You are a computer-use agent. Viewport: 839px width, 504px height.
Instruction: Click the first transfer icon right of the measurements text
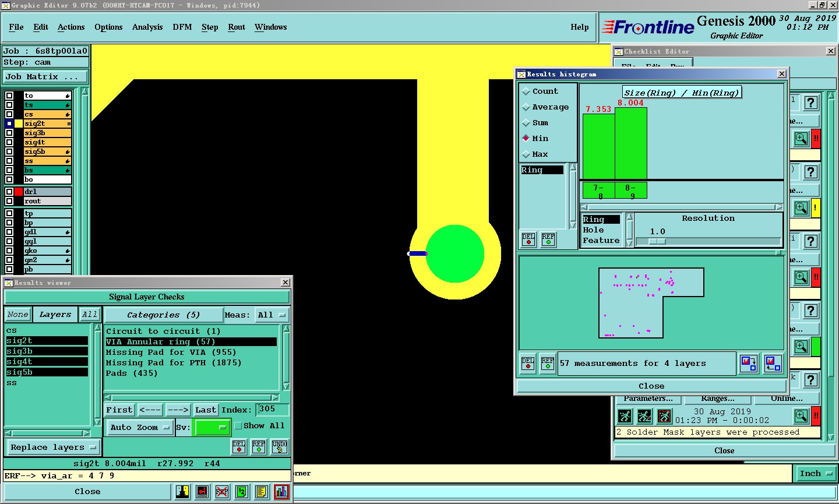pos(749,364)
